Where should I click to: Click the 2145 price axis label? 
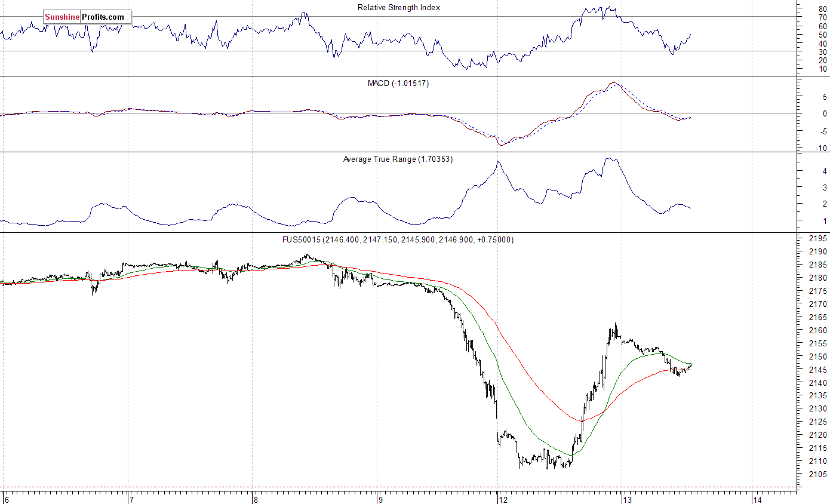(x=819, y=370)
